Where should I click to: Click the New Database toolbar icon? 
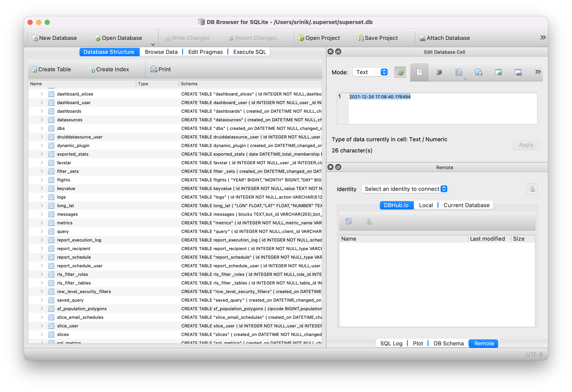(x=35, y=38)
